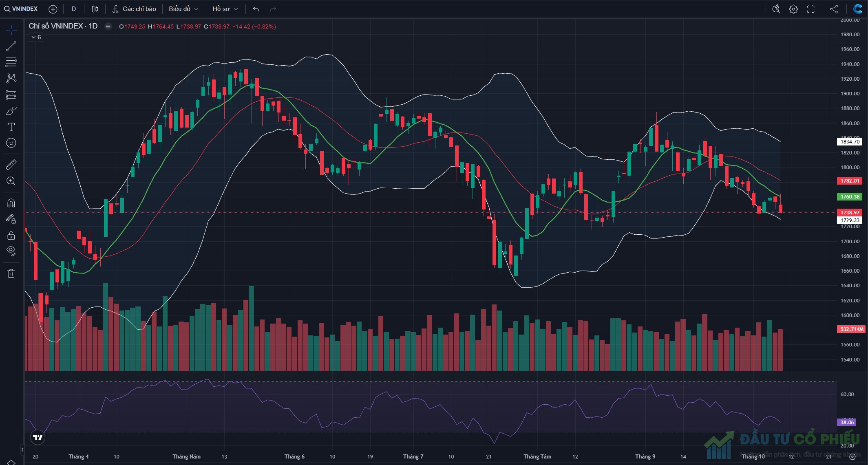Screen dimensions: 868x465
Task: Select the ruler measure tool
Action: 11,165
